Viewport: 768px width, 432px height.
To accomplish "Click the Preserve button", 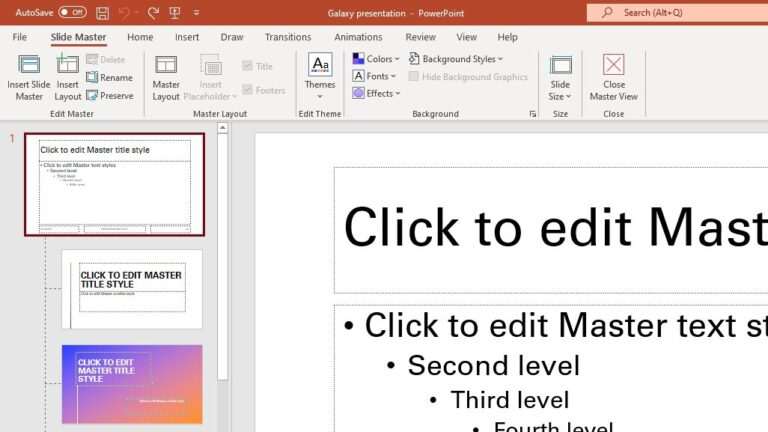I will tap(110, 96).
